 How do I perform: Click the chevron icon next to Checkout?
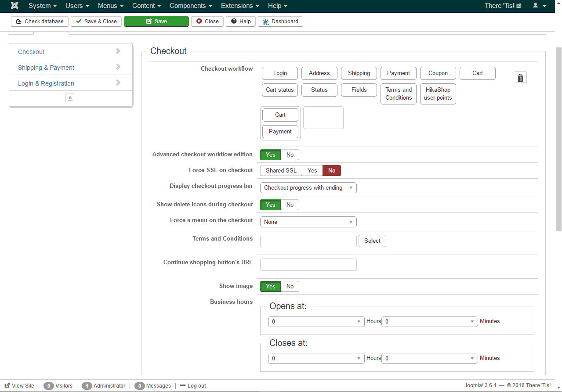pos(118,51)
